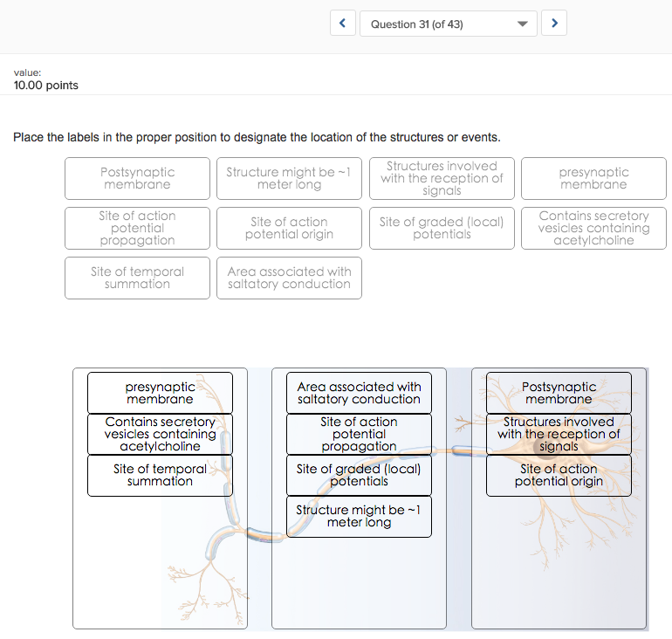Viewport: 672px width, 639px height.
Task: Click greyed 'Structure might be ~1 meter long' bank slot
Action: 289,178
